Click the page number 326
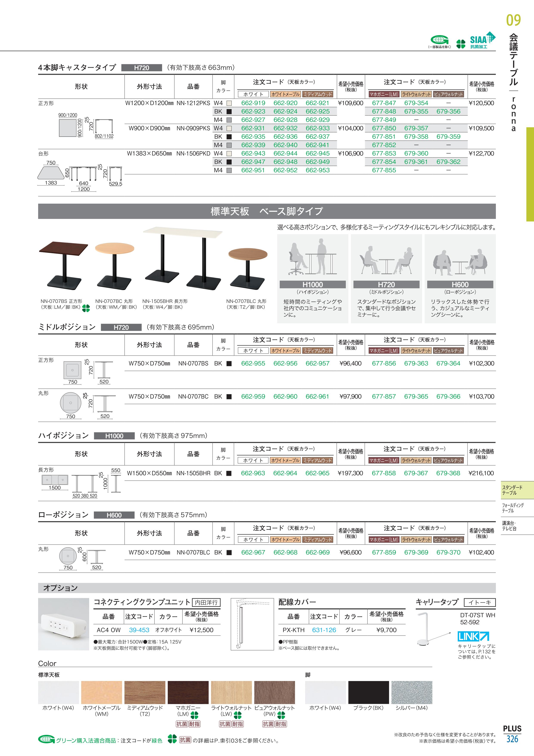The height and width of the screenshot is (756, 534). (512, 739)
